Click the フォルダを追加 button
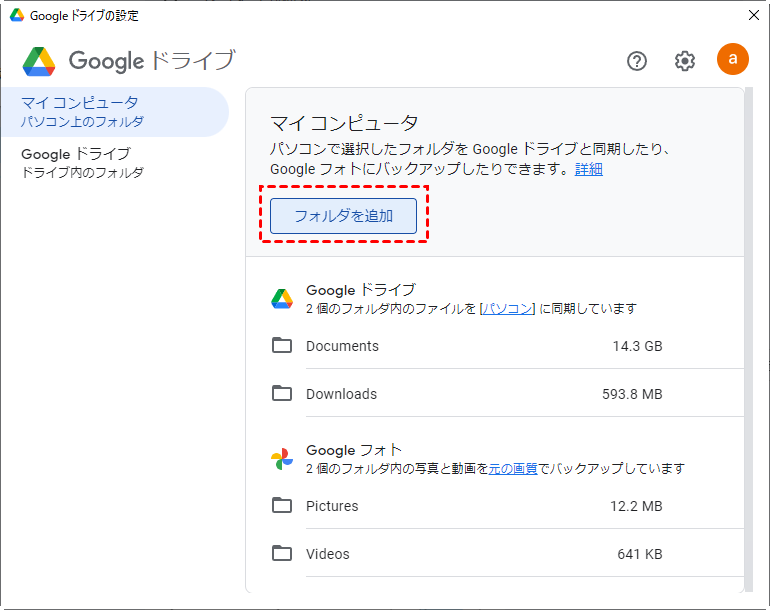770x610 pixels. 343,216
